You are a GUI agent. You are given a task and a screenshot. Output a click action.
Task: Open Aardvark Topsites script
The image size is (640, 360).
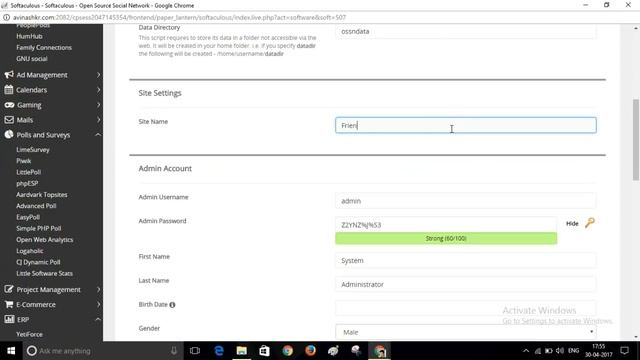tap(42, 195)
